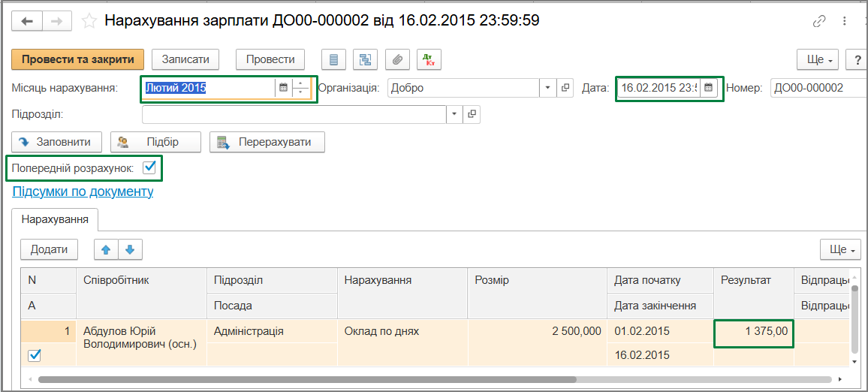Image resolution: width=868 pixels, height=392 pixels.
Task: Click the horizontal table scrollbar
Action: [435, 380]
